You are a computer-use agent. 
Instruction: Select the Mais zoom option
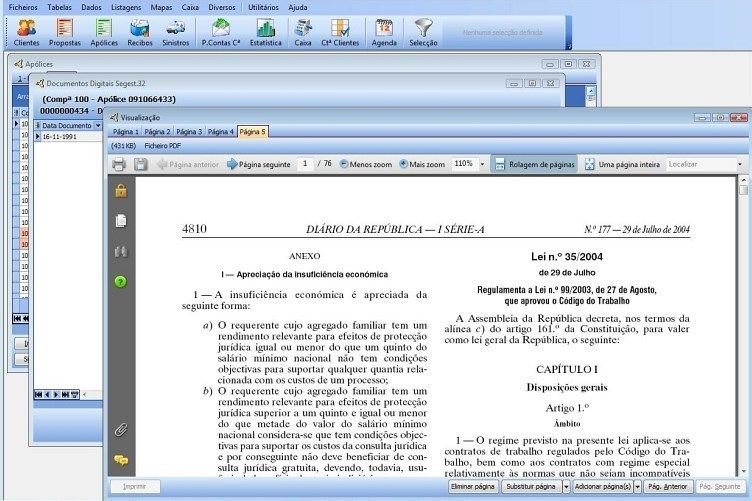point(424,164)
